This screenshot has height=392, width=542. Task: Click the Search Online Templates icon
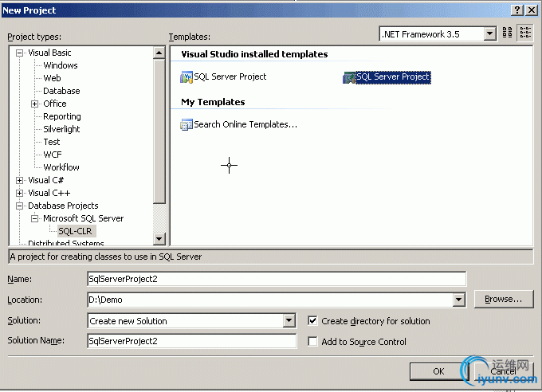pos(187,124)
